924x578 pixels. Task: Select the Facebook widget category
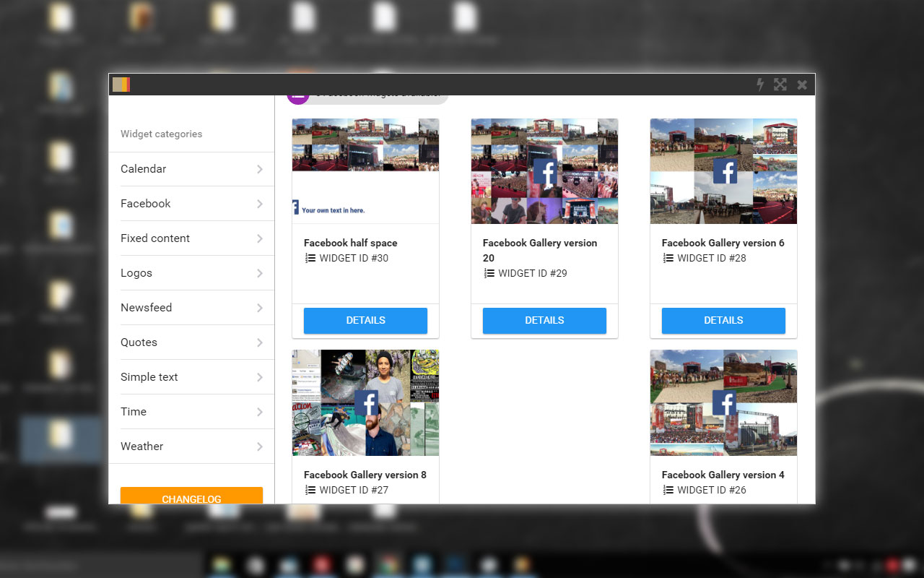(x=191, y=204)
